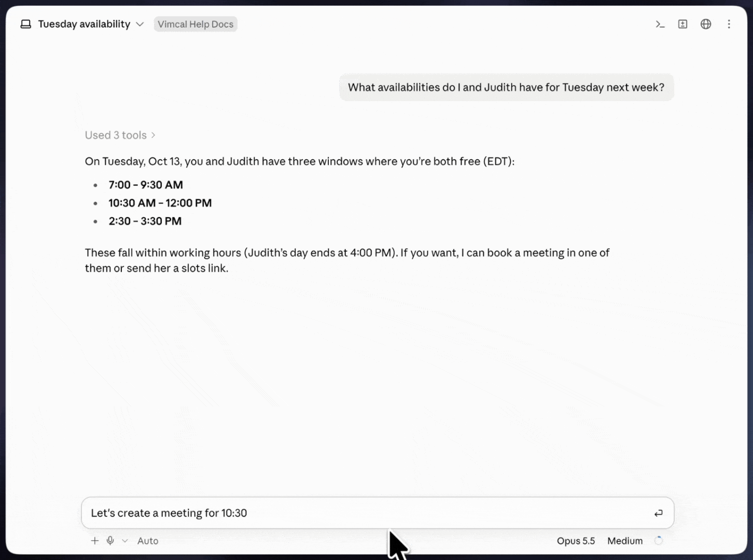Select the 2:30 – 3:30 PM slot text
The image size is (753, 560).
(145, 221)
